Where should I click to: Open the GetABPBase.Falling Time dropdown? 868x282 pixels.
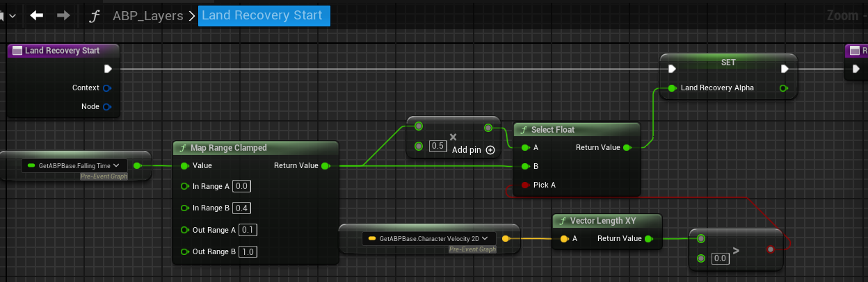(x=74, y=165)
